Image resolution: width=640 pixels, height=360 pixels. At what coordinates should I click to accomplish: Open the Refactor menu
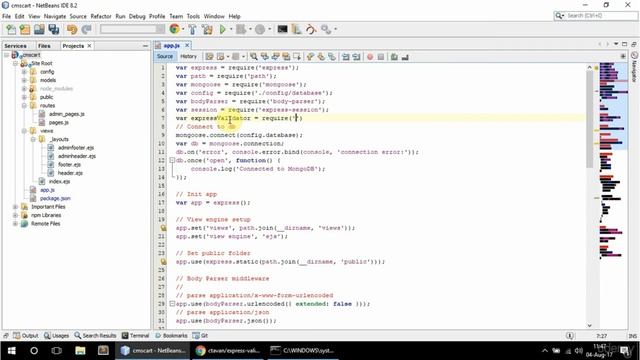pyautogui.click(x=101, y=16)
